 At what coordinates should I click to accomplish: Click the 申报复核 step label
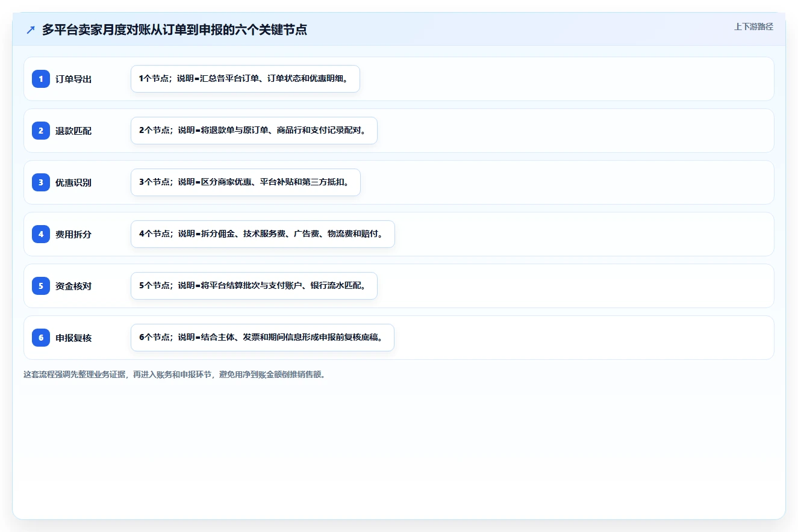coord(73,338)
